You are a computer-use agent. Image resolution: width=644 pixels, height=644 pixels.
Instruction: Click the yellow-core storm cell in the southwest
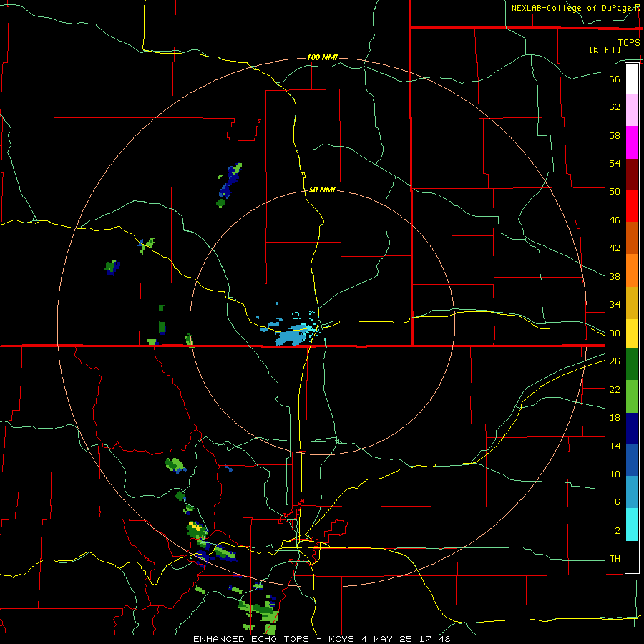pyautogui.click(x=196, y=530)
